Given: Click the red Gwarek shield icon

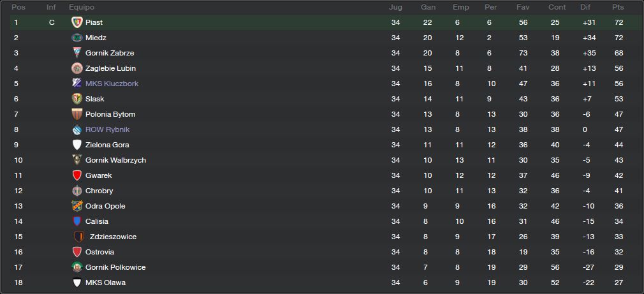Looking at the screenshot, I should point(77,175).
